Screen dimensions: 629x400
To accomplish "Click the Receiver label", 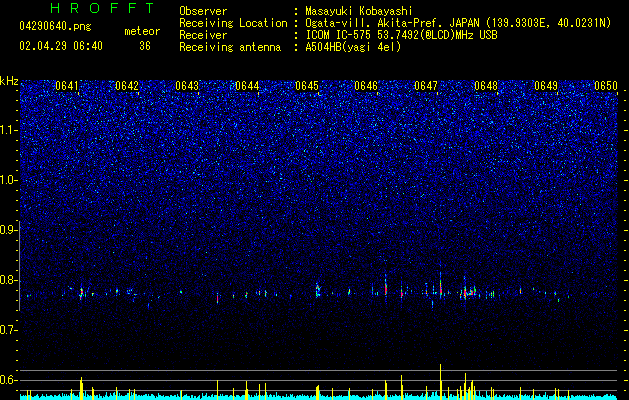I will (x=203, y=35).
